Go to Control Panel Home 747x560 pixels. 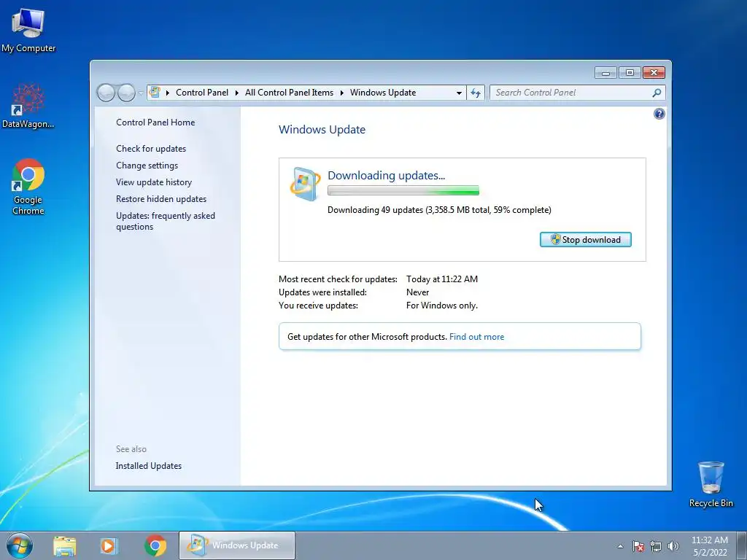pyautogui.click(x=155, y=122)
